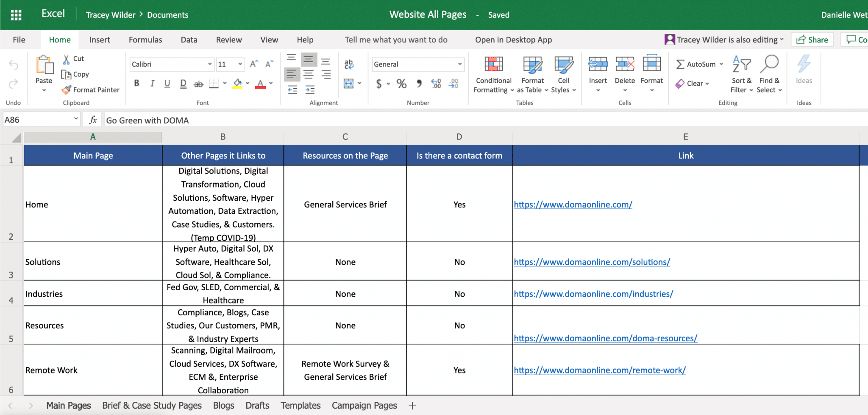Expand the AutoSum dropdown arrow

(721, 64)
